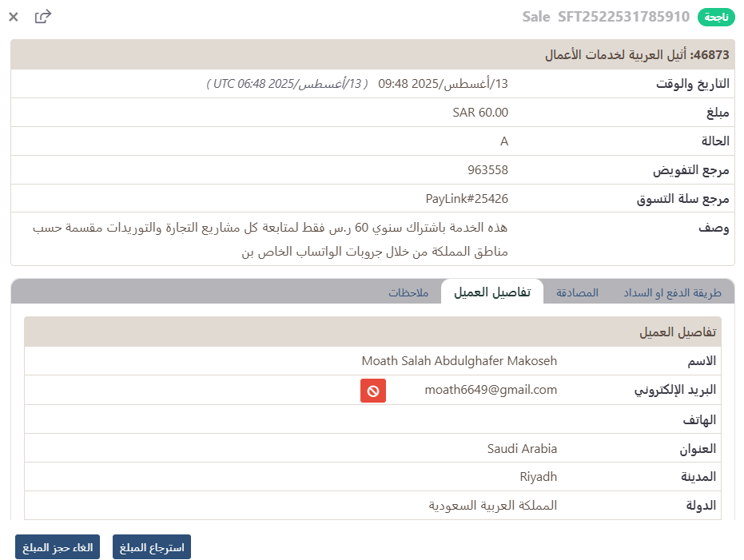744x560 pixels.
Task: Select customer name Moath Salah Abdulghafer Makoseh
Action: 459,361
